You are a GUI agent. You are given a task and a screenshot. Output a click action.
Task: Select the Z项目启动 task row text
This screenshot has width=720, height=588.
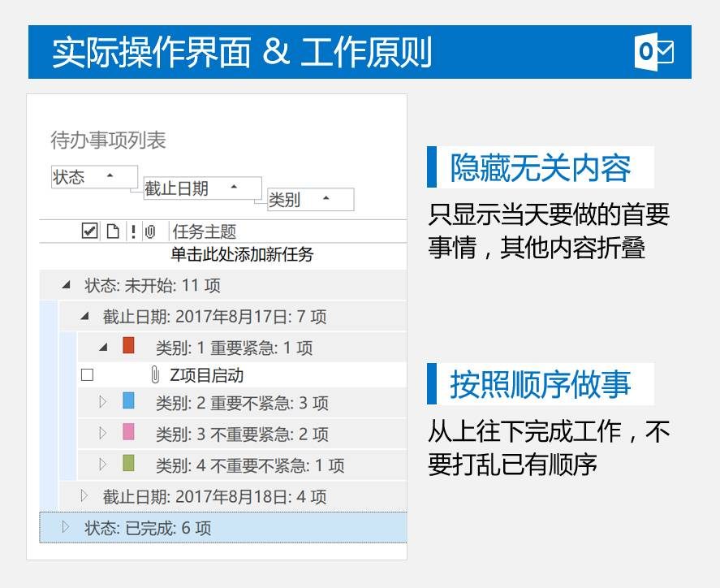[207, 375]
